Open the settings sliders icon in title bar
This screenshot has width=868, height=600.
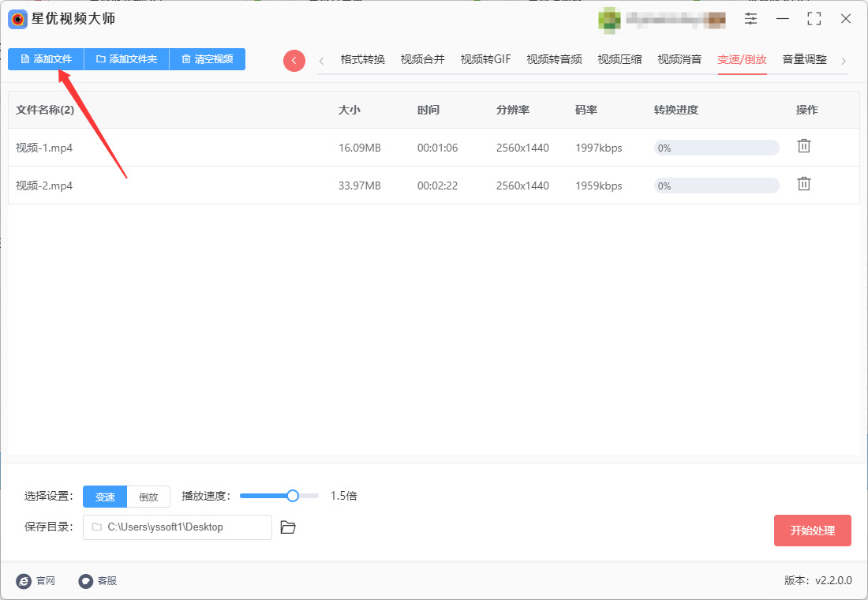[x=750, y=19]
